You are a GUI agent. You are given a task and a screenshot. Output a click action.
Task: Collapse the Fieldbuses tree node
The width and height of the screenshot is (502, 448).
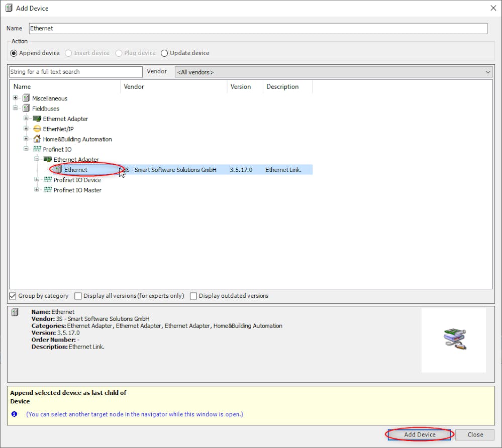pos(16,108)
